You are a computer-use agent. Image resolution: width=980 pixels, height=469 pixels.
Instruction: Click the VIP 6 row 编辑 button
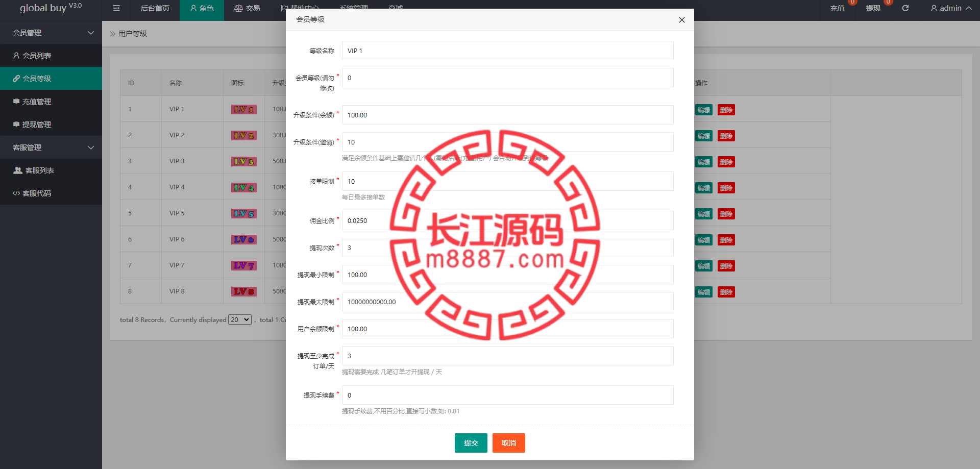click(x=704, y=240)
